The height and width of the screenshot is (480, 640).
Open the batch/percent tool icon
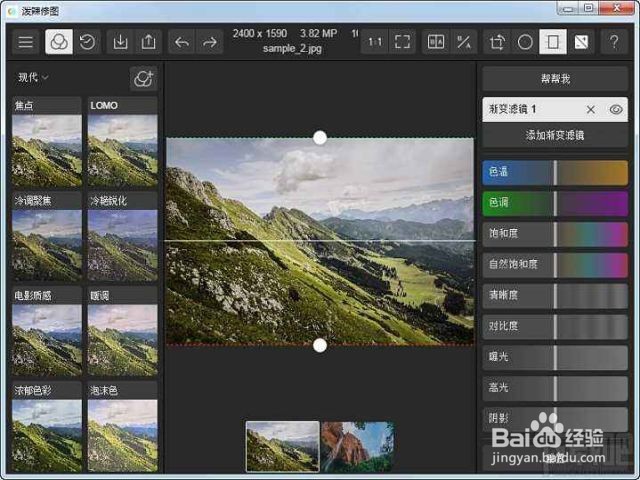point(464,42)
